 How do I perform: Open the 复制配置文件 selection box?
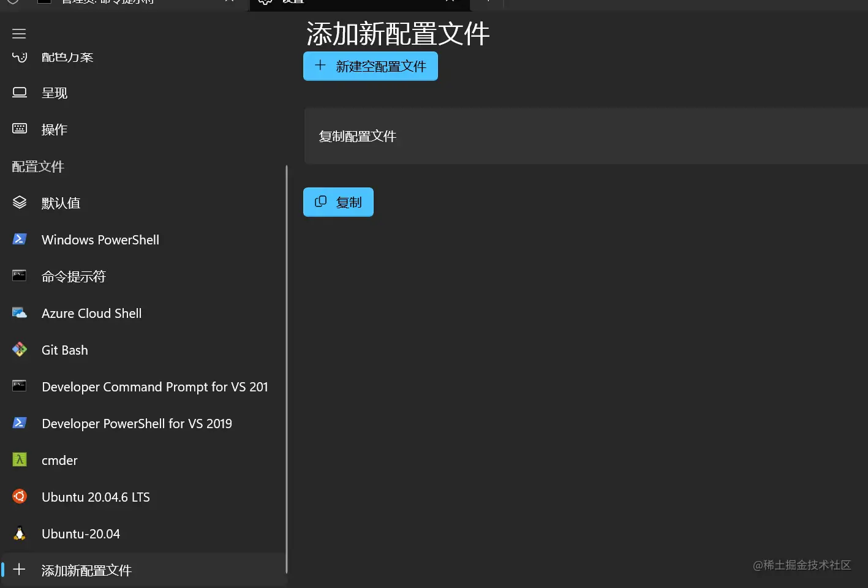click(586, 136)
